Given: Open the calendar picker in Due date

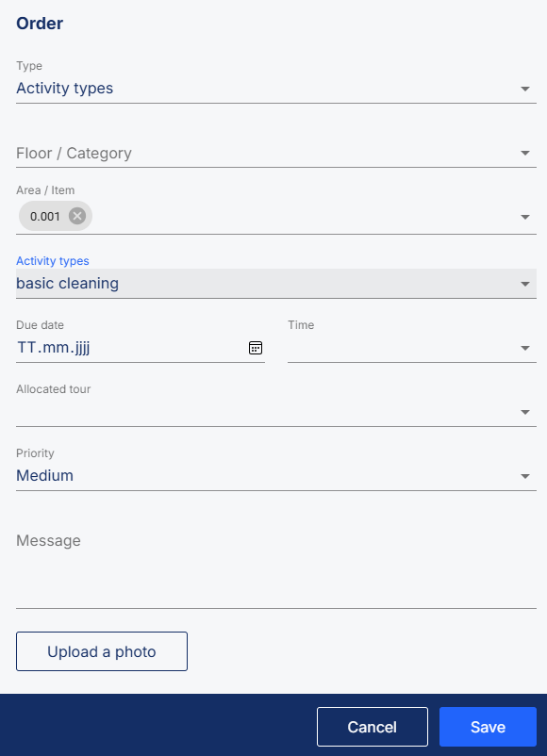Looking at the screenshot, I should (256, 348).
